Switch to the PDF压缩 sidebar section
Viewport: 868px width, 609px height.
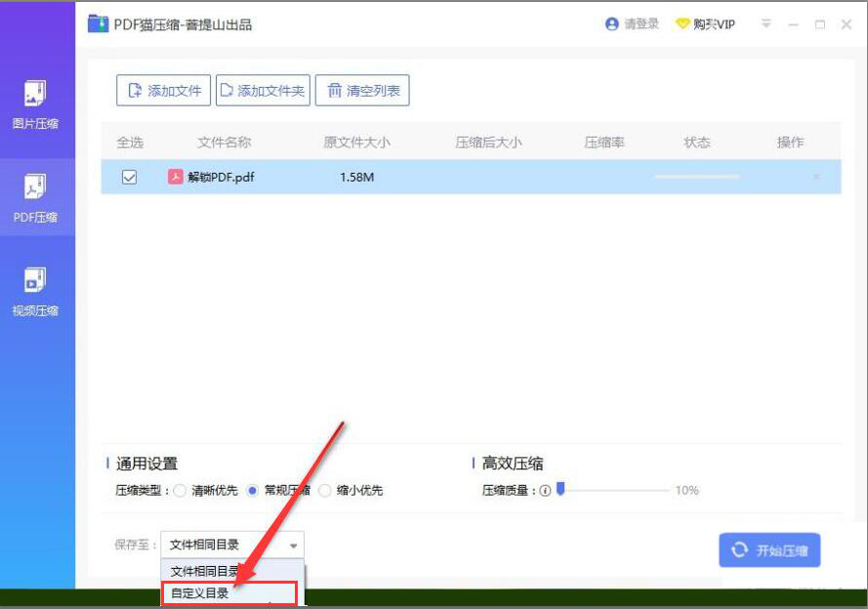[x=36, y=197]
